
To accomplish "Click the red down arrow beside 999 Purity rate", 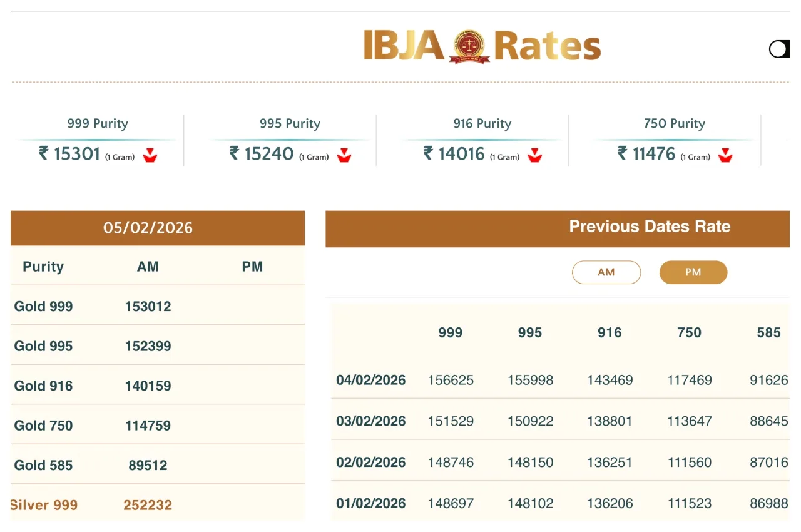I will point(150,155).
